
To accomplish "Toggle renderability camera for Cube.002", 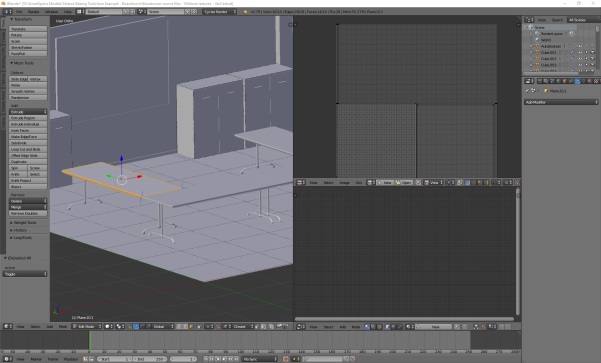I will [593, 59].
